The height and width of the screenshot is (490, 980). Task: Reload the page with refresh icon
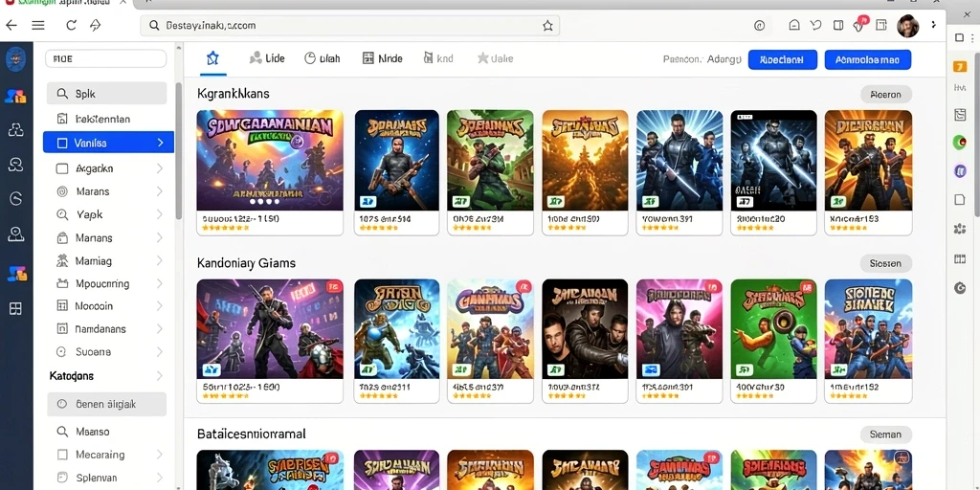(x=71, y=26)
